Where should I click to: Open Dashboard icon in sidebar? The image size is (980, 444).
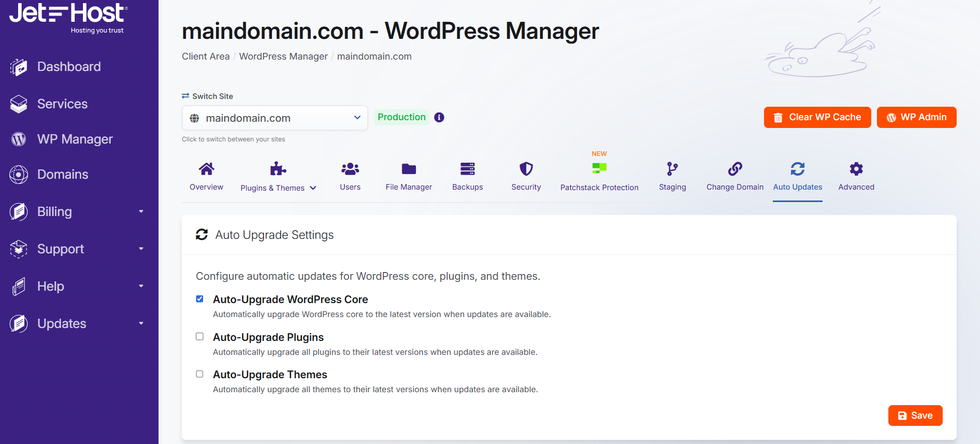(x=19, y=67)
